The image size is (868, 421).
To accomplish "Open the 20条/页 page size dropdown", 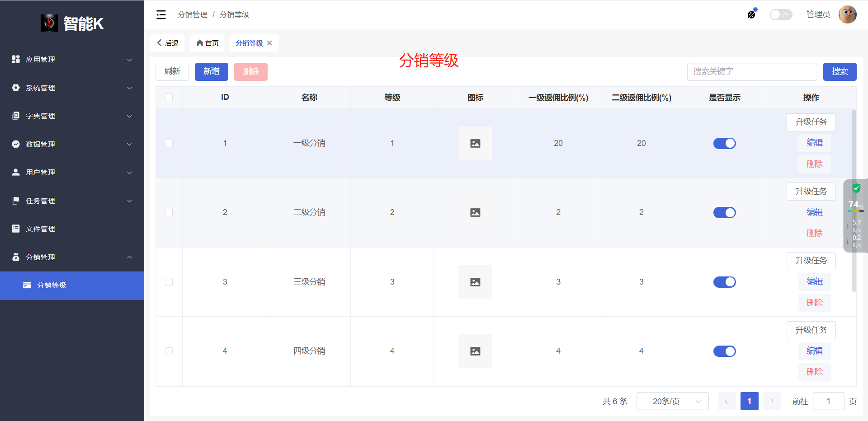I will pyautogui.click(x=672, y=401).
